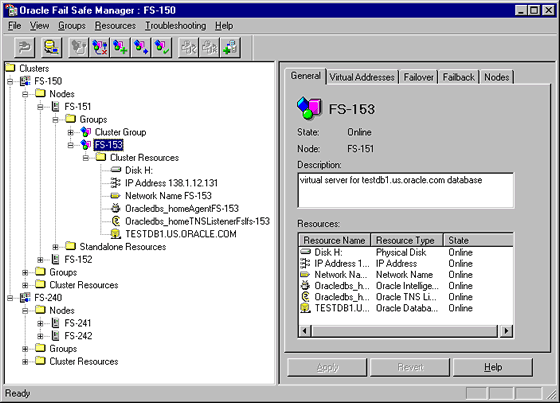Click the group icon with blue diamond
Screen dimensions: 560x403
pos(141,47)
